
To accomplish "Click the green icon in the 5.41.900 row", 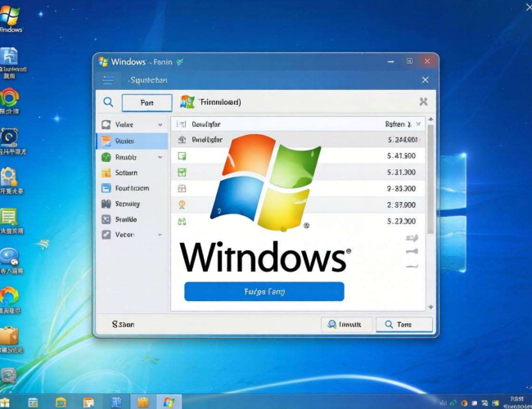I will click(183, 156).
